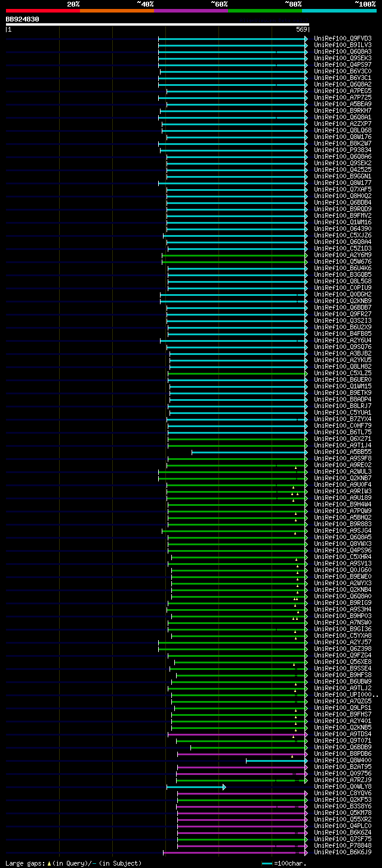Select the UniRef100_A9RIW3 label
This screenshot has height=868, width=382.
(343, 492)
